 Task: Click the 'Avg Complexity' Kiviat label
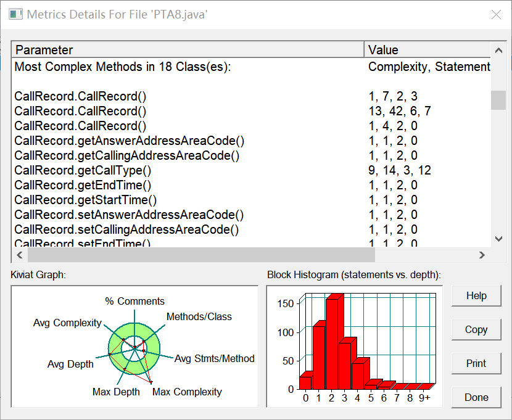click(x=67, y=323)
